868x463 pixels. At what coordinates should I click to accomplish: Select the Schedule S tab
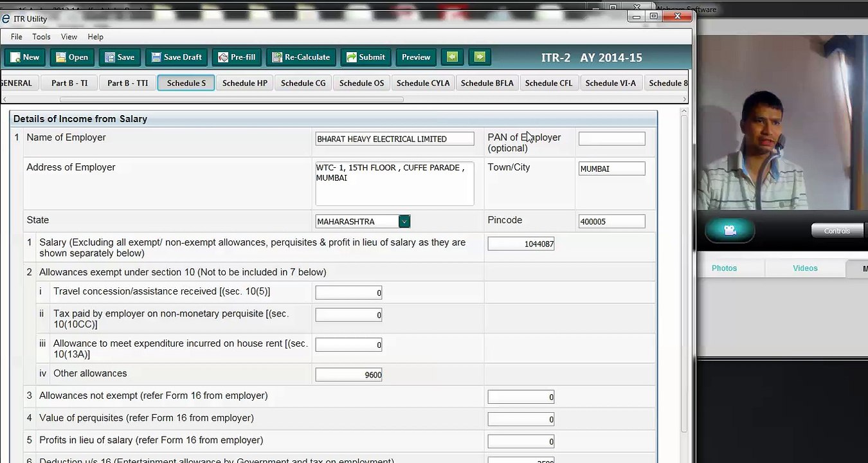coord(186,83)
